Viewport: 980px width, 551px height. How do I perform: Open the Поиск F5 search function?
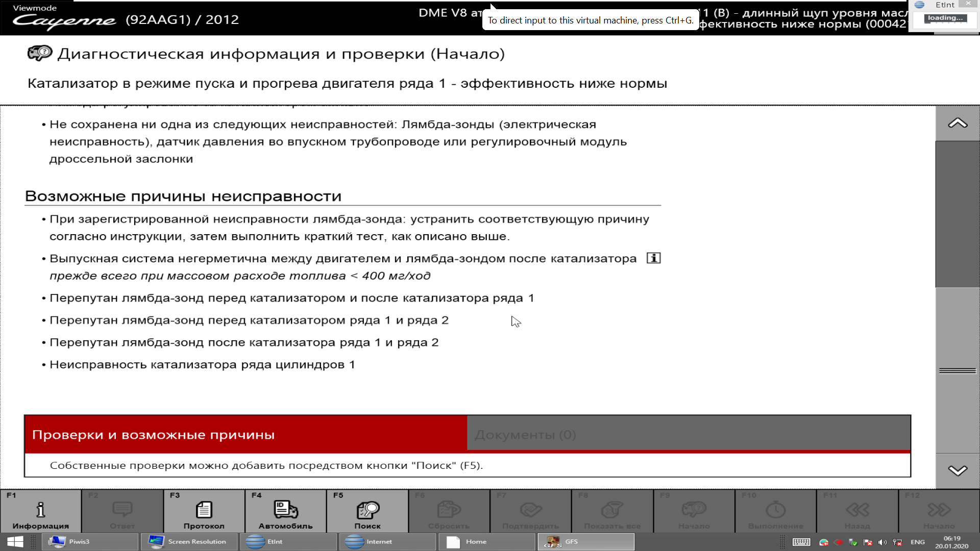click(367, 511)
